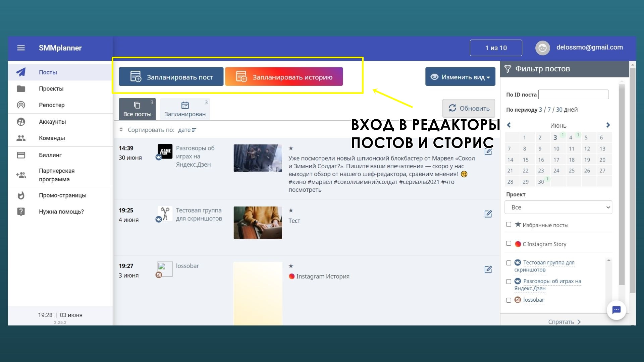The width and height of the screenshot is (644, 362).
Task: Edit the Тест post via pencil icon
Action: click(x=488, y=214)
